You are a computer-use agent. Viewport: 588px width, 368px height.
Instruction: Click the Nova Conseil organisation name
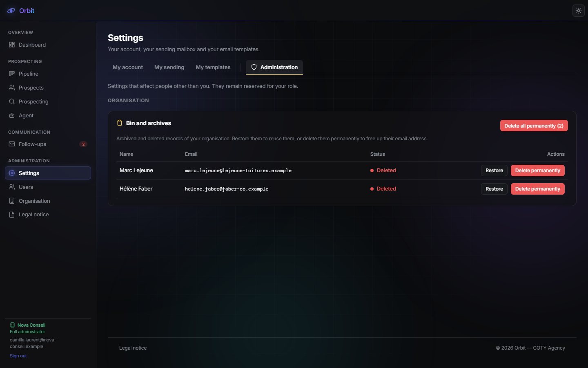tap(31, 325)
